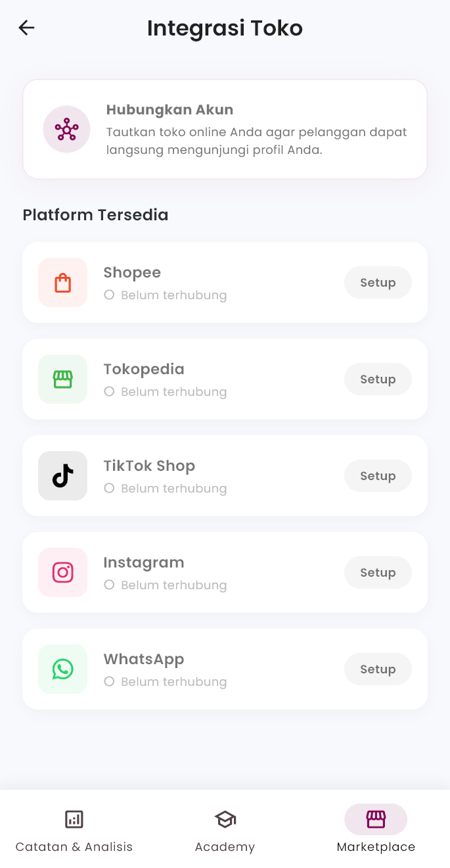Setup the Shopee integration
This screenshot has width=450, height=868.
[x=378, y=282]
